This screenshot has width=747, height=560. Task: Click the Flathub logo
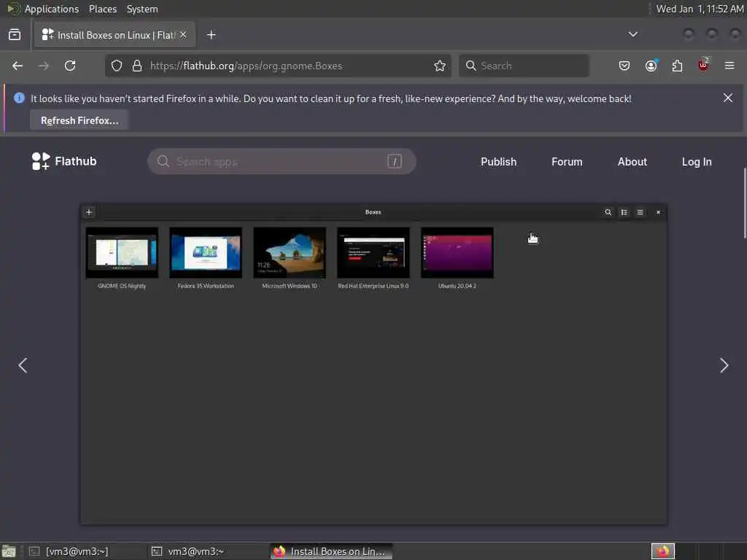(64, 161)
